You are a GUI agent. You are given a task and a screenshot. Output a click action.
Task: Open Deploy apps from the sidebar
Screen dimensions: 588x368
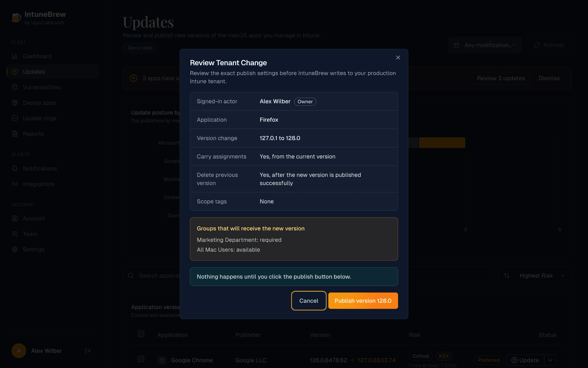(53, 103)
